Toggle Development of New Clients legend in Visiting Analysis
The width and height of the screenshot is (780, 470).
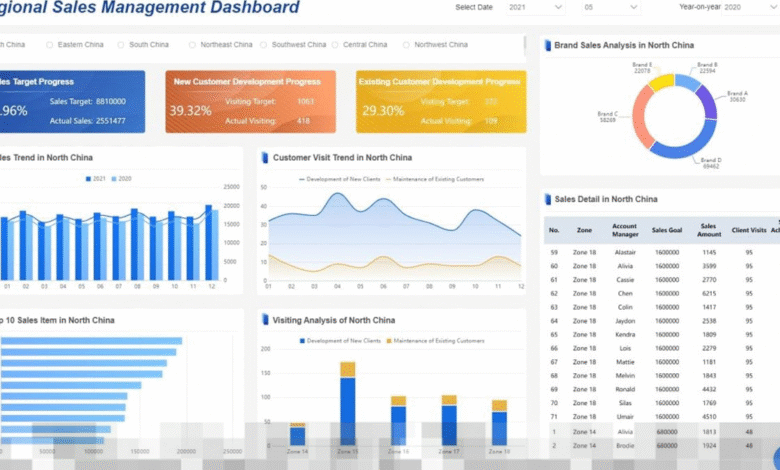[303, 341]
